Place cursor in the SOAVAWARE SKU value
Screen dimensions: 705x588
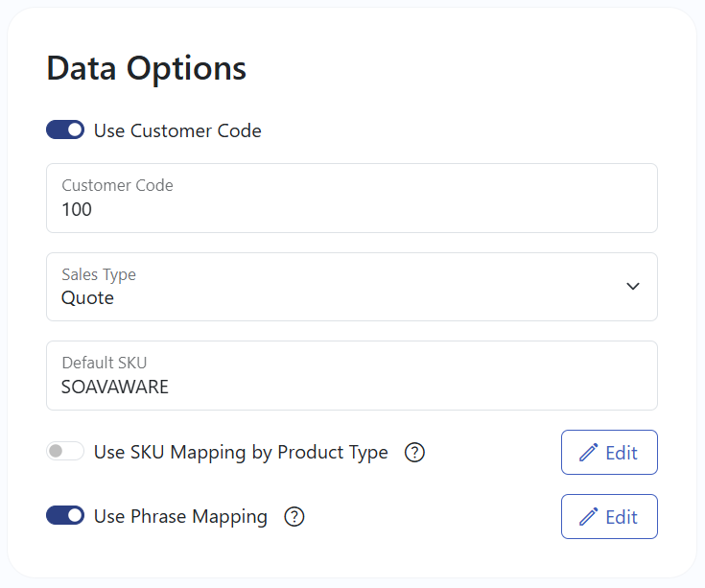tap(115, 387)
